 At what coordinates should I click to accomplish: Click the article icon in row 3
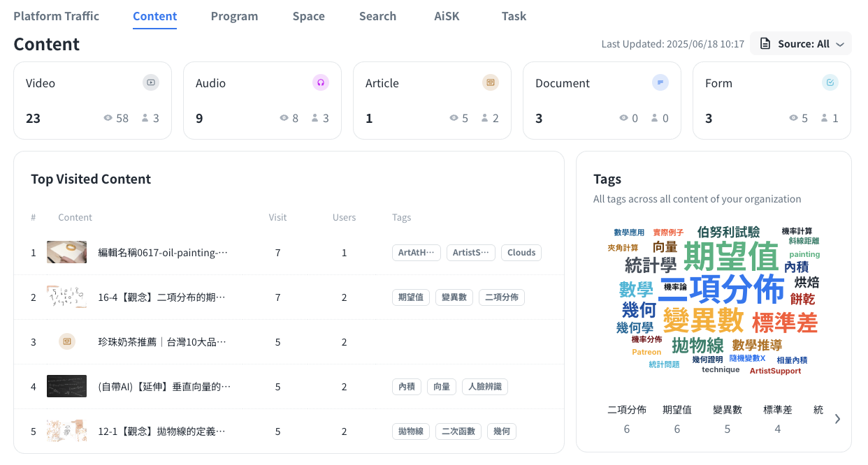(66, 341)
